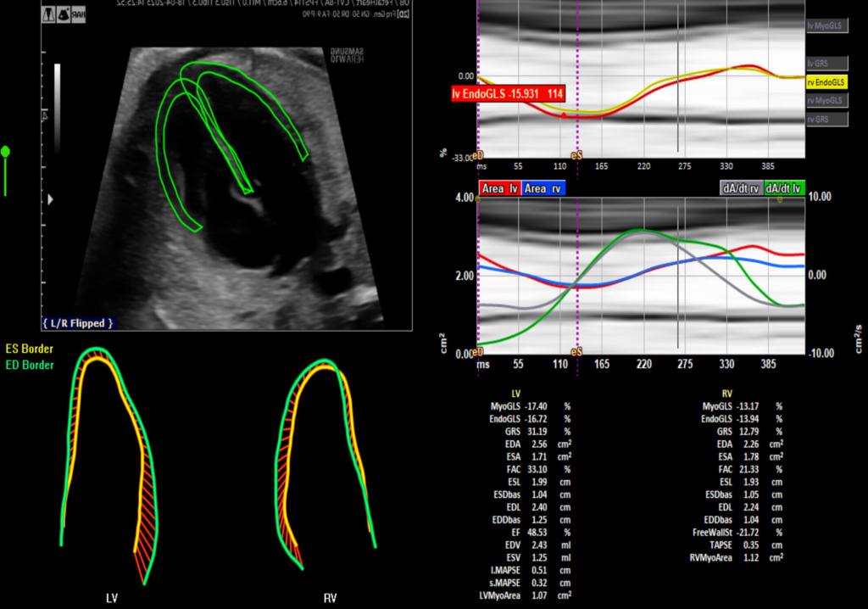The height and width of the screenshot is (609, 868).
Task: Click the eD marker on the area graph
Action: click(x=478, y=351)
